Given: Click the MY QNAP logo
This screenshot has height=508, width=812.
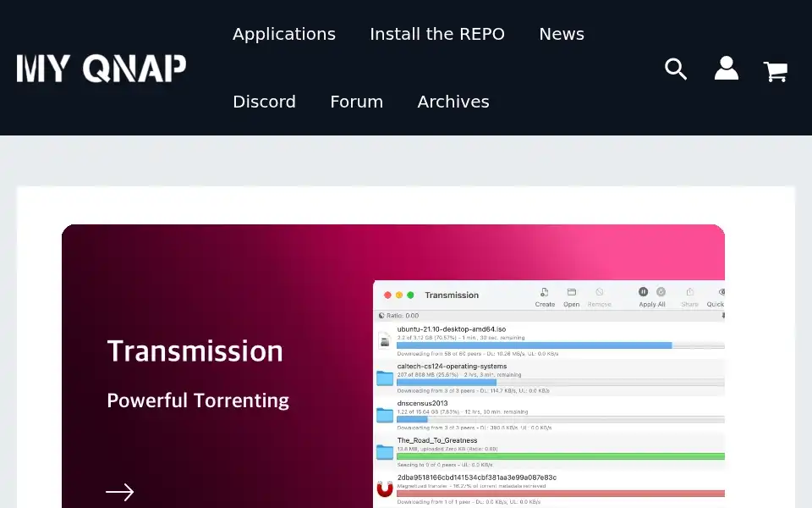Looking at the screenshot, I should pyautogui.click(x=101, y=69).
